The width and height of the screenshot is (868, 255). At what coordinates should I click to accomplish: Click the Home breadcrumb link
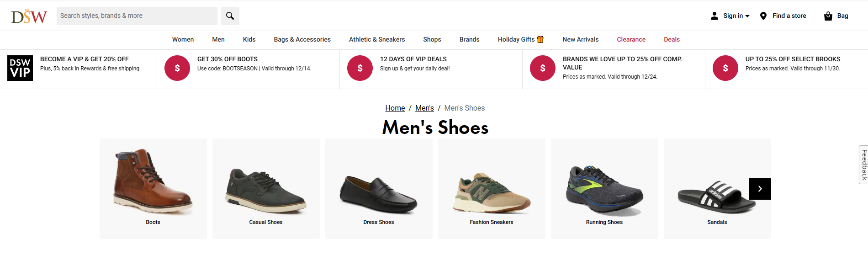pyautogui.click(x=395, y=108)
